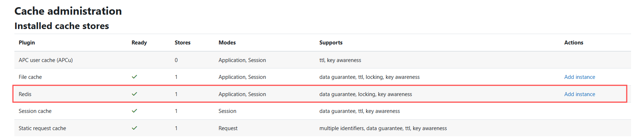This screenshot has width=644, height=138.
Task: Click the Session cache ready checkmark icon
Action: pyautogui.click(x=134, y=111)
